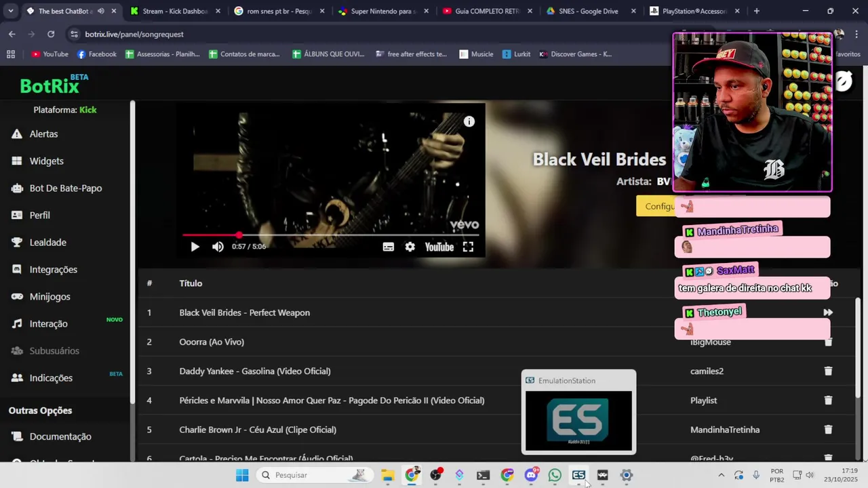Open File Explorer from the taskbar

[x=387, y=475]
